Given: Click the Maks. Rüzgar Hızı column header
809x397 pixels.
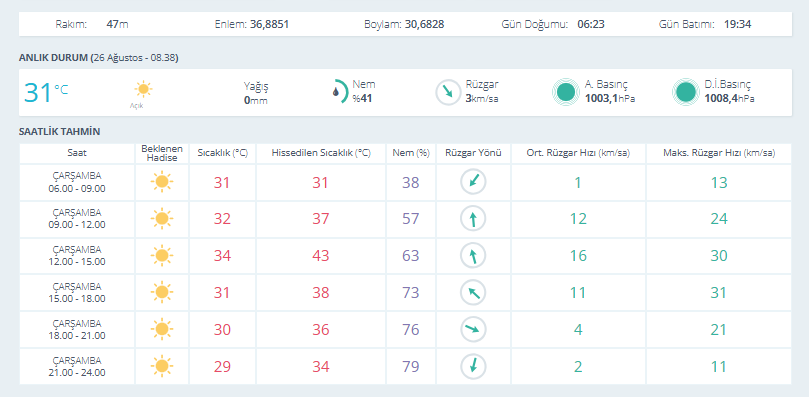Looking at the screenshot, I should click(719, 153).
